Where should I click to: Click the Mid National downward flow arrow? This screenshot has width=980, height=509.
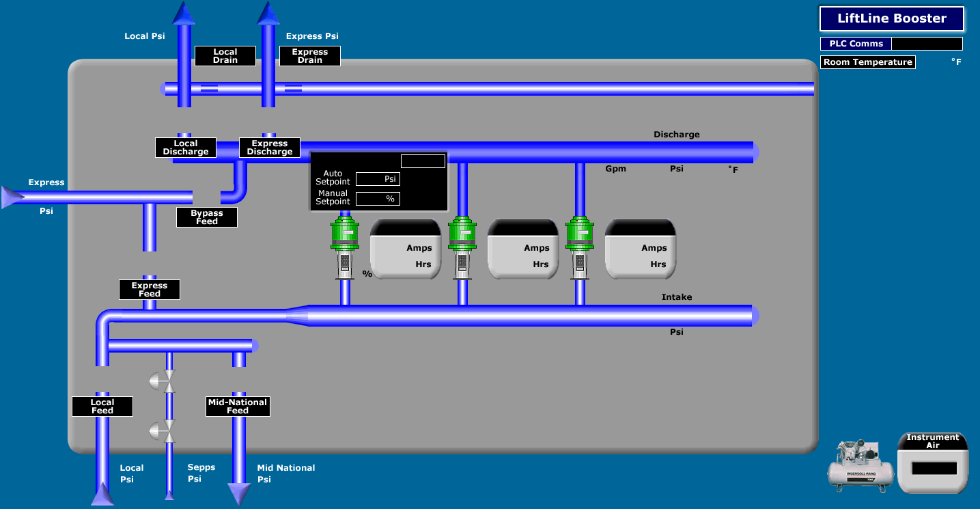click(238, 493)
